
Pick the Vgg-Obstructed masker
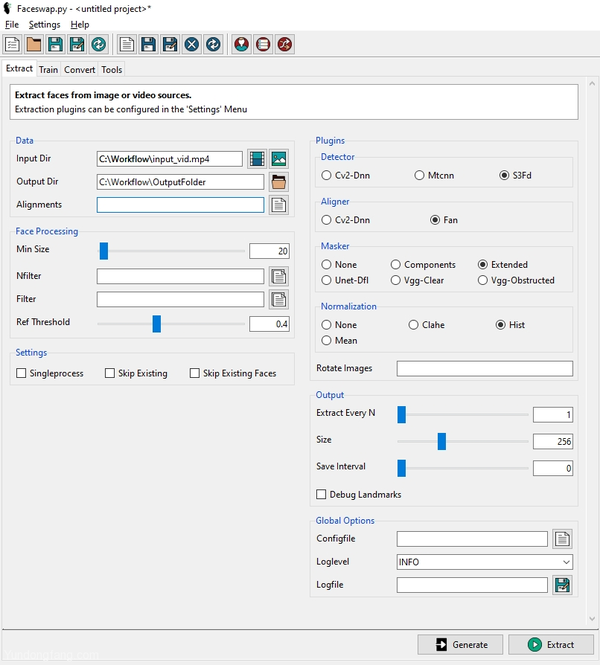coord(516,280)
